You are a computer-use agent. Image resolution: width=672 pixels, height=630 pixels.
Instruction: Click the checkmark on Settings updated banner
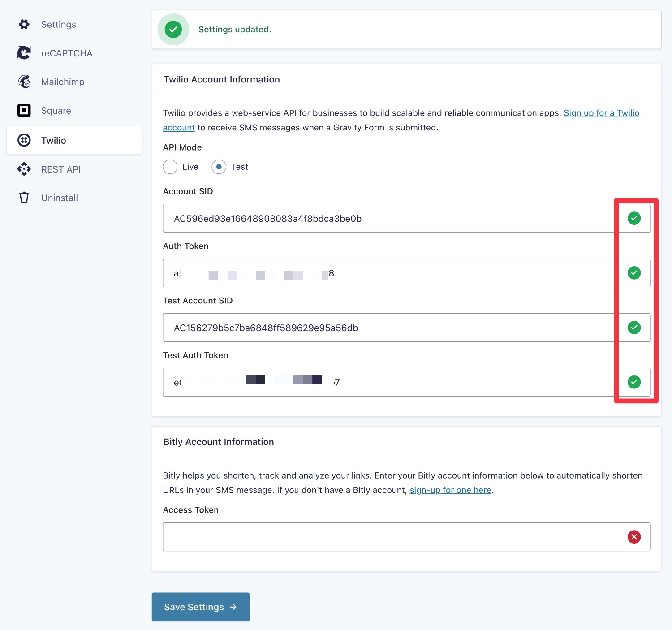173,29
